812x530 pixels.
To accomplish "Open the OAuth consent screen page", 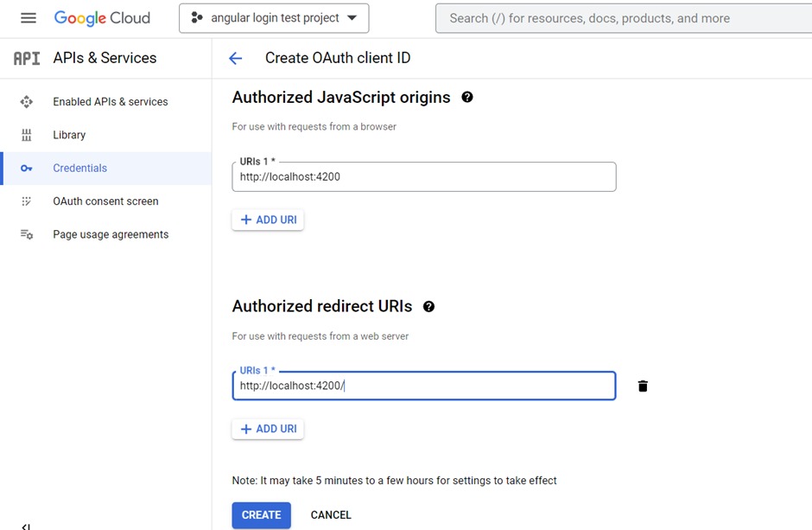I will coord(105,201).
